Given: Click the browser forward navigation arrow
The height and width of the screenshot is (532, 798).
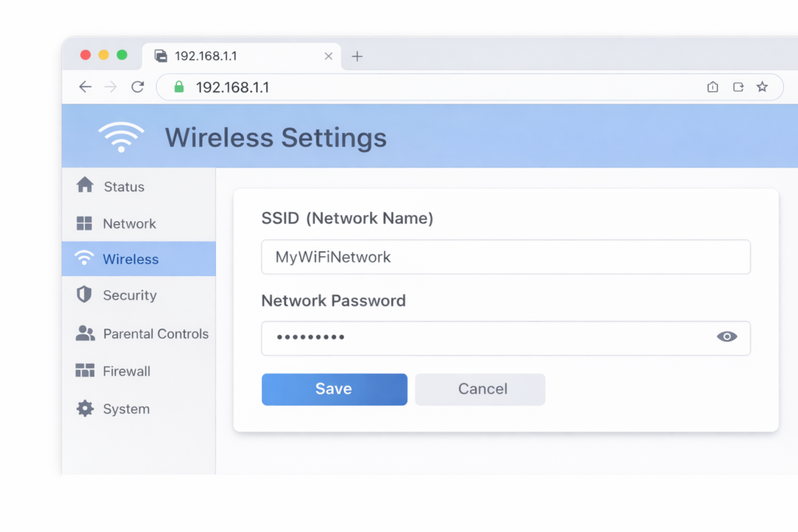Looking at the screenshot, I should (111, 86).
